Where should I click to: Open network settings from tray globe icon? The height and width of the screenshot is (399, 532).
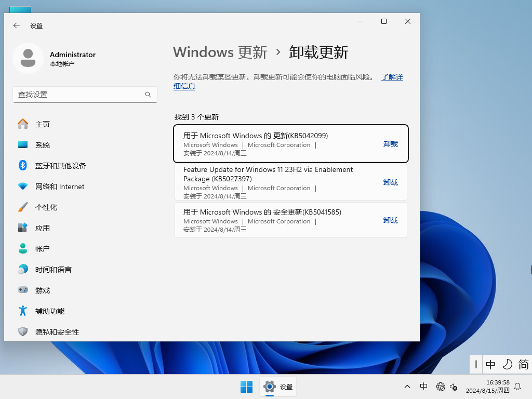440,387
